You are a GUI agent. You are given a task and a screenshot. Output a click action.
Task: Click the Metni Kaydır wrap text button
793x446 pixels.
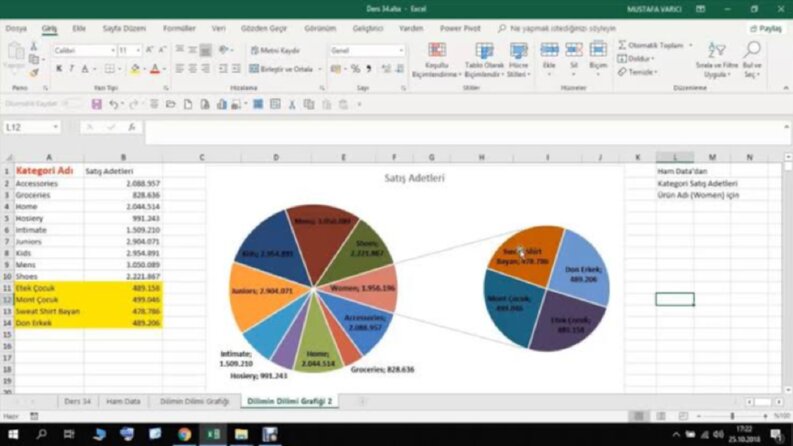coord(276,51)
